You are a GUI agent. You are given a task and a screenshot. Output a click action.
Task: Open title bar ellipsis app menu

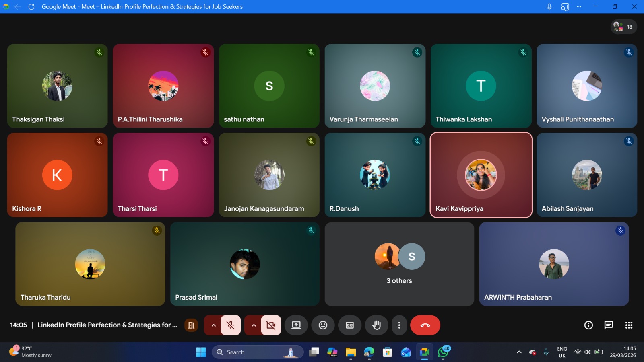[579, 7]
